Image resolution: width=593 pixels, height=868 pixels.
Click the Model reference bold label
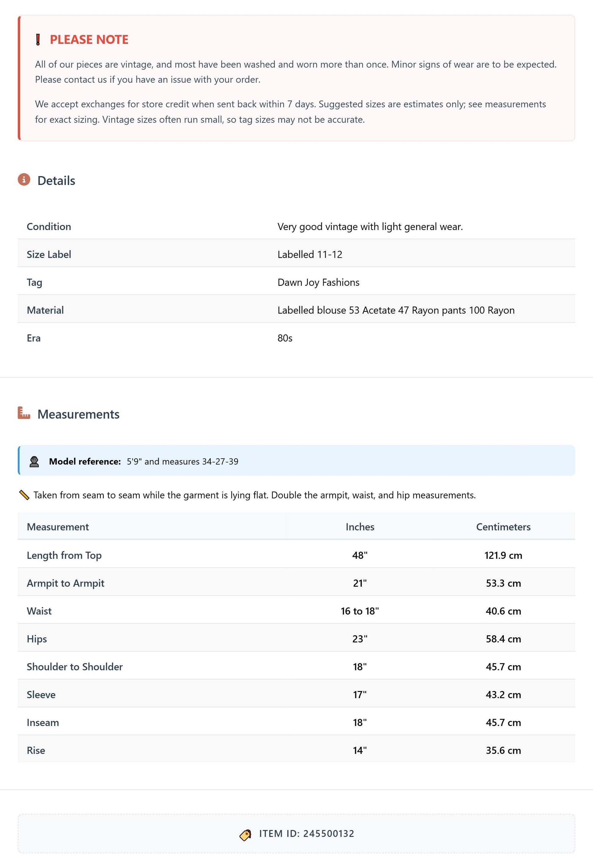[85, 462]
